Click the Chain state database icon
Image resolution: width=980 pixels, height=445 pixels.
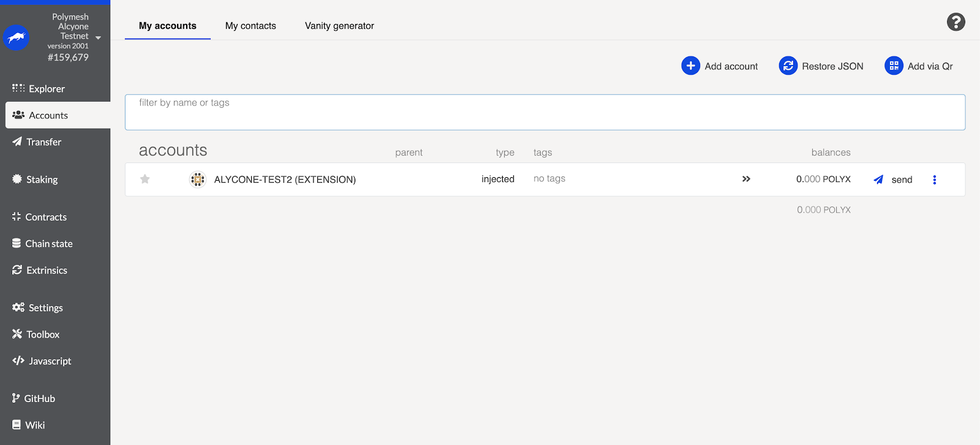(17, 243)
